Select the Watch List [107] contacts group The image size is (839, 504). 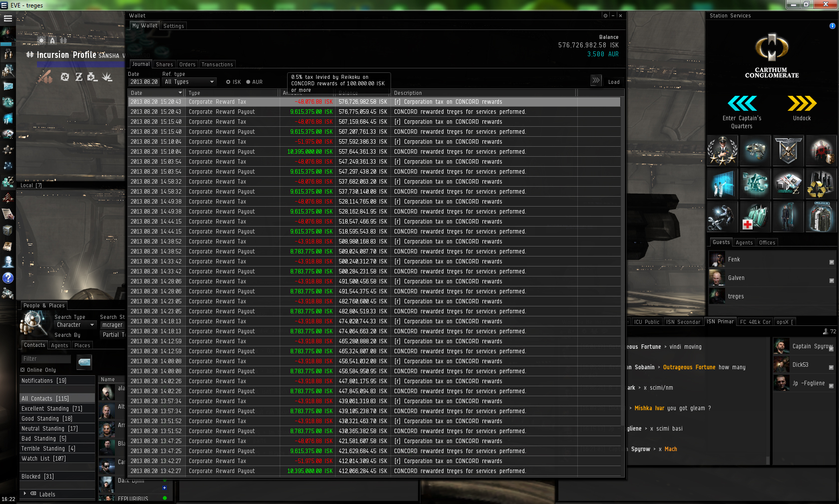[57, 458]
